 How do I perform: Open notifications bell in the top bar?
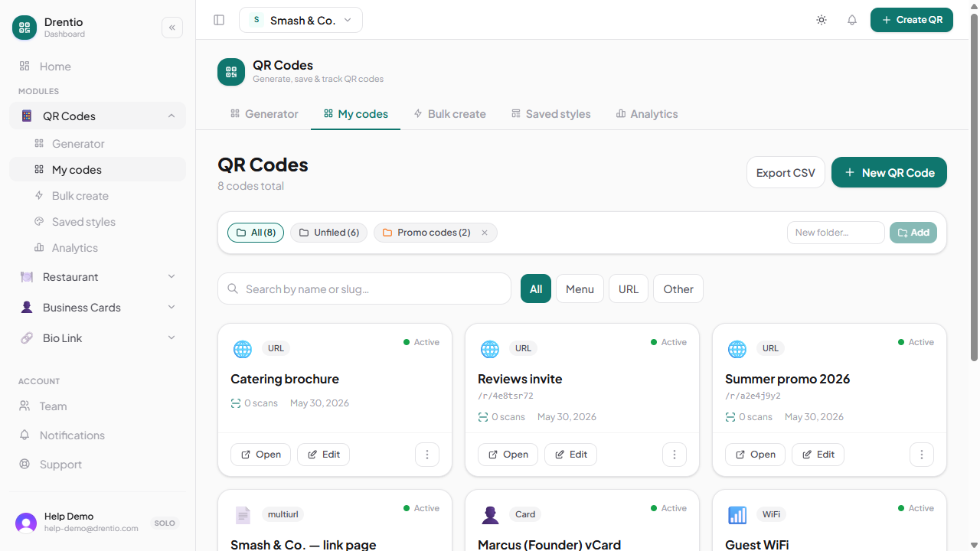(852, 20)
